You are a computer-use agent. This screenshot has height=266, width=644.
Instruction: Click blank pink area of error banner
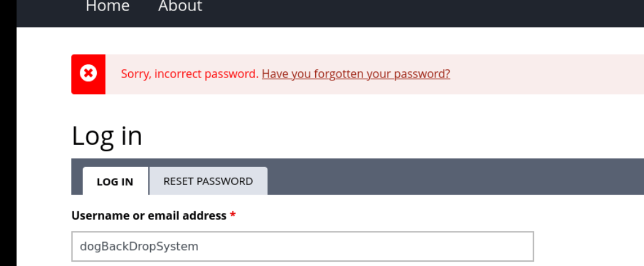(546, 74)
